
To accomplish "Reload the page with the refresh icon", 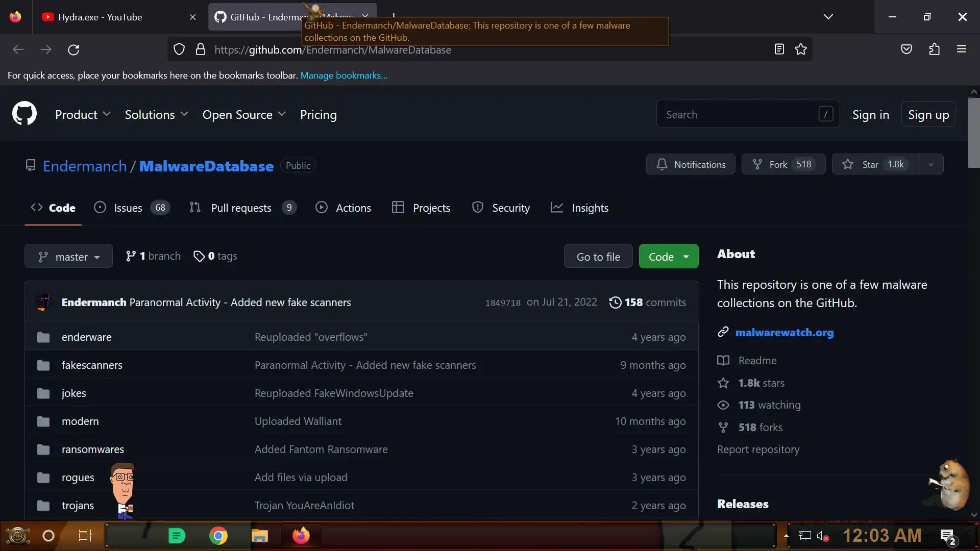I will (73, 49).
